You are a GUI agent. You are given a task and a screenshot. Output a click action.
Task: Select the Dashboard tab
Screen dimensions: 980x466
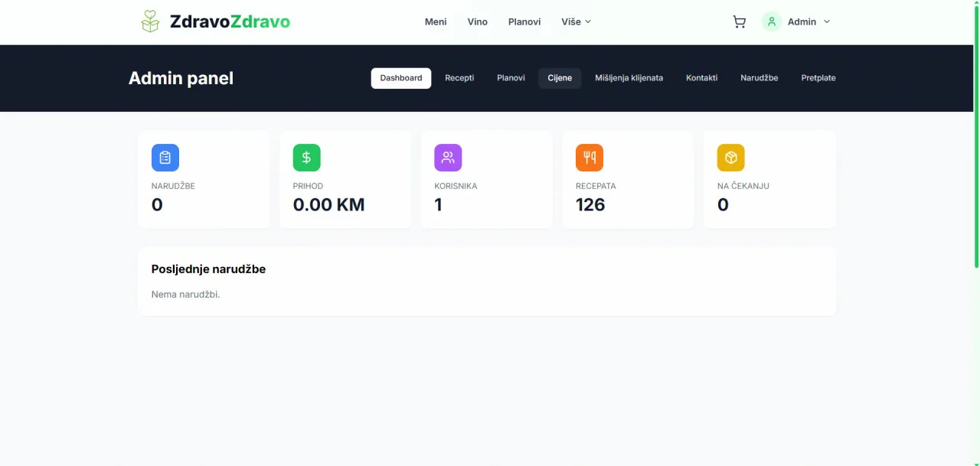(401, 78)
